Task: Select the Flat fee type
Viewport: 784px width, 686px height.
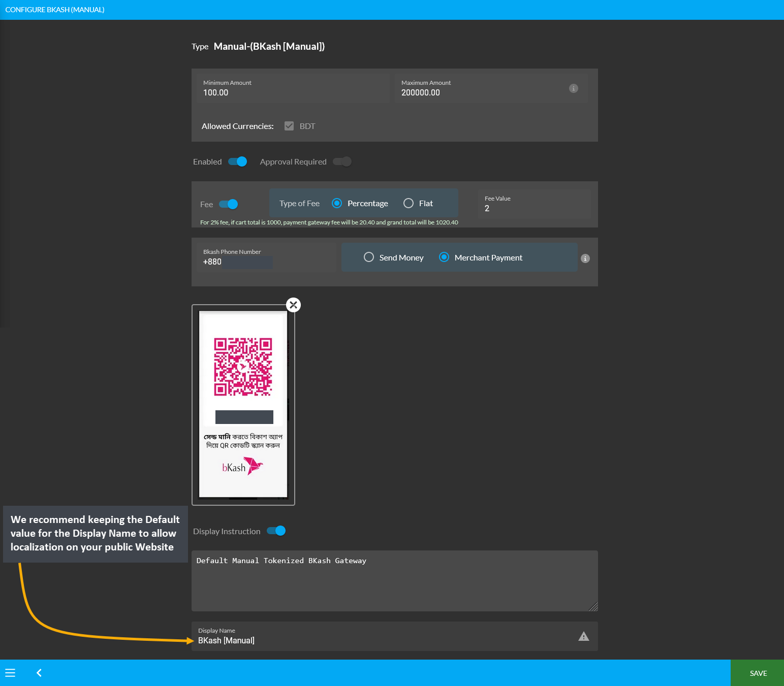Action: pyautogui.click(x=409, y=203)
